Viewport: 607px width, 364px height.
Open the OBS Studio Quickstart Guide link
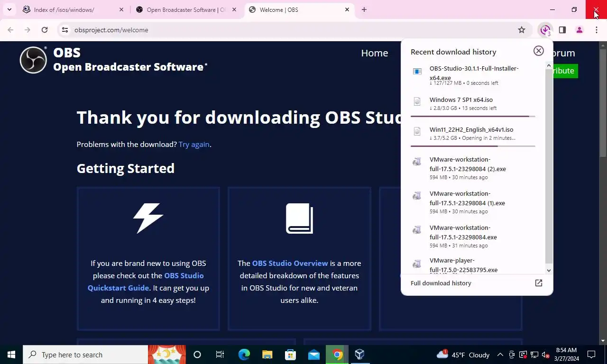click(146, 282)
